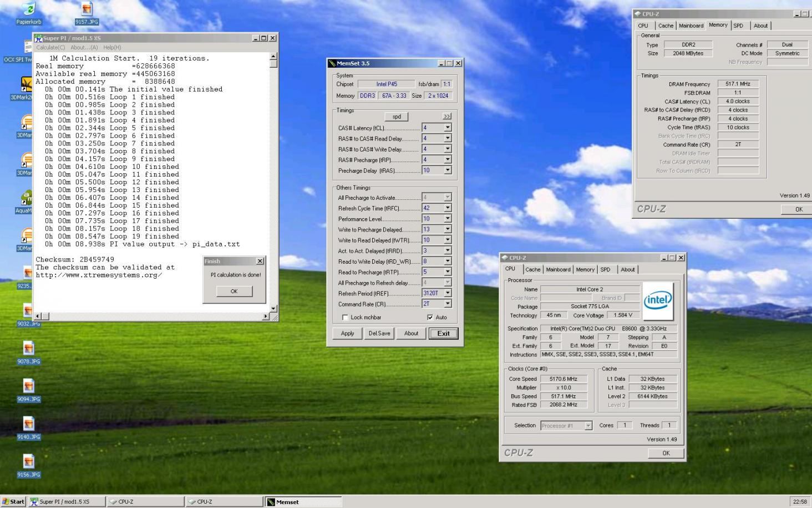
Task: Click the CPU-Z CPU window title icon
Action: 505,258
